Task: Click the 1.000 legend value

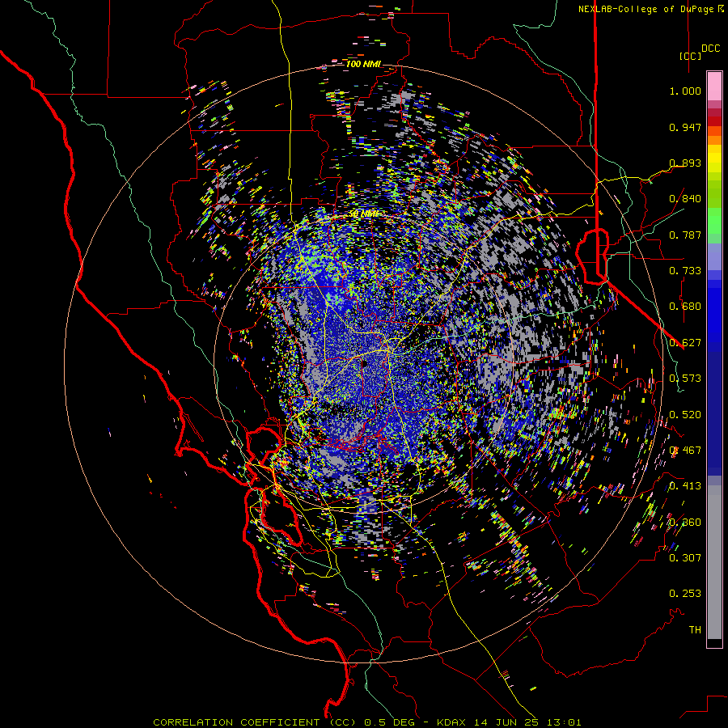Action: point(685,91)
